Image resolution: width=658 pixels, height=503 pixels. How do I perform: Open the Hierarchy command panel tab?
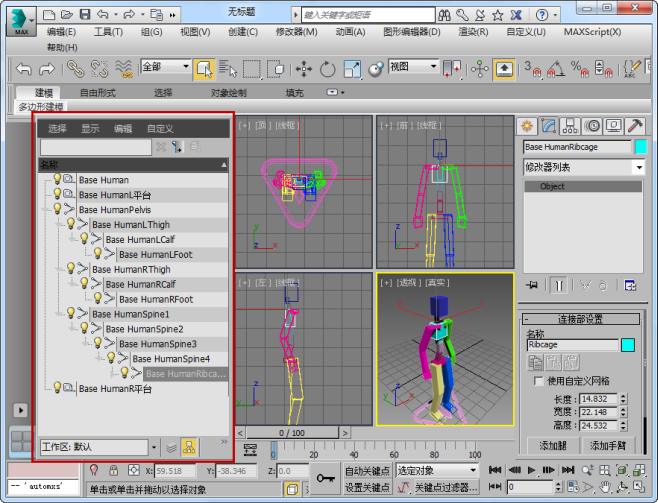570,126
